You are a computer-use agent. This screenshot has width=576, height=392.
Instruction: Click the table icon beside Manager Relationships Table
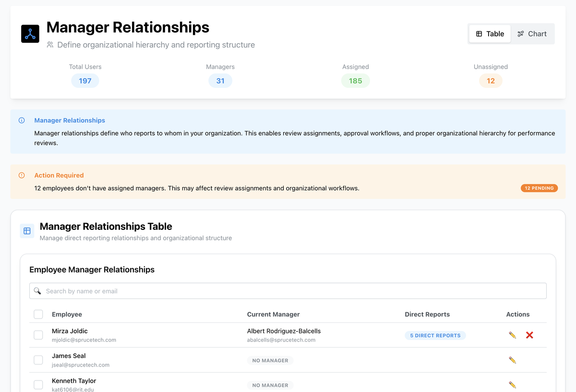point(27,231)
